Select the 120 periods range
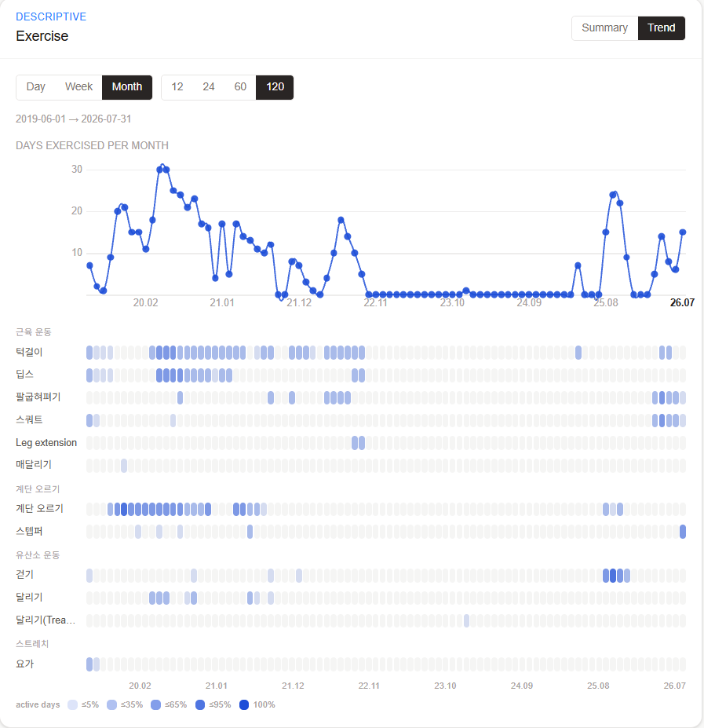The height and width of the screenshot is (728, 704). 275,87
